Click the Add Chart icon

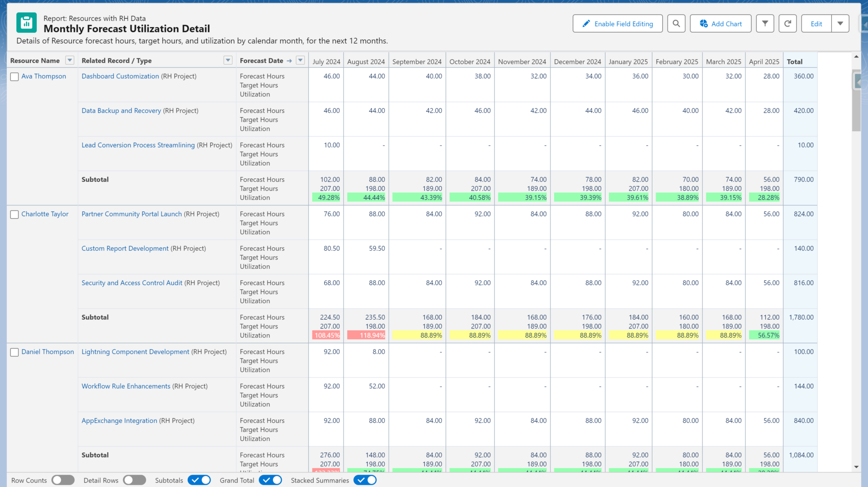(704, 24)
